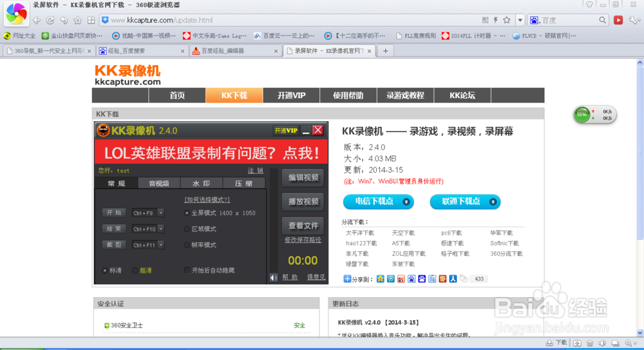Click the QR code icon in address bar
The image size is (644, 350).
[x=486, y=20]
